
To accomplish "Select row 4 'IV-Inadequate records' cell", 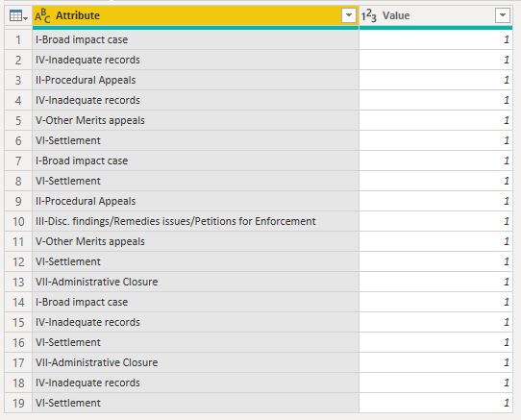I will point(196,100).
